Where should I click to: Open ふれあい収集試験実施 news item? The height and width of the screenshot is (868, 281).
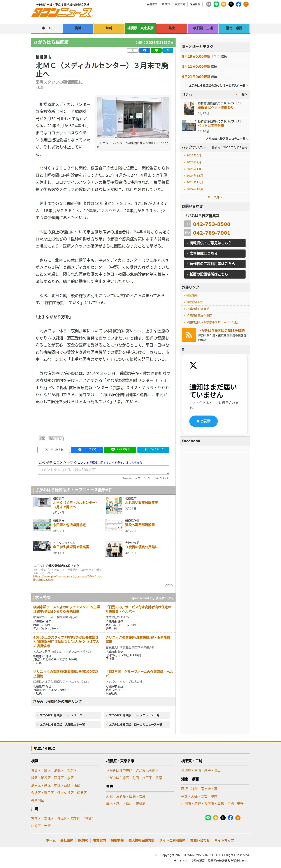pyautogui.click(x=142, y=503)
